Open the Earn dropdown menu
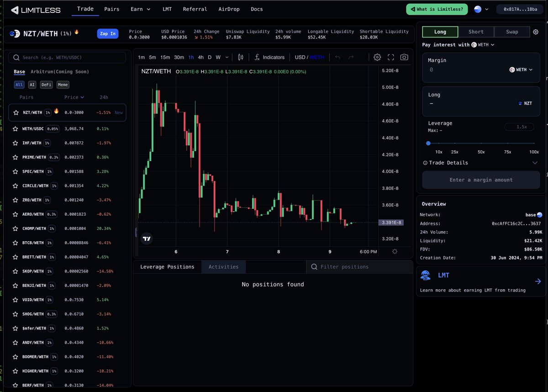This screenshot has height=392, width=548. 141,9
